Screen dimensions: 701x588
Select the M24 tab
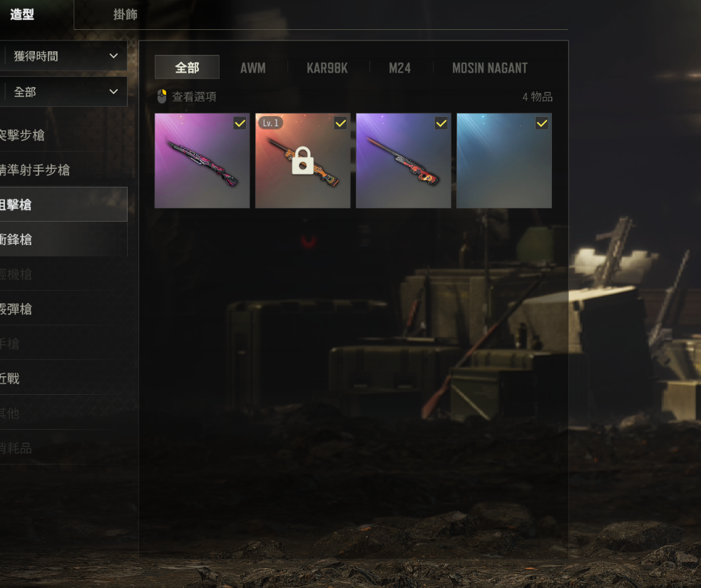(400, 68)
